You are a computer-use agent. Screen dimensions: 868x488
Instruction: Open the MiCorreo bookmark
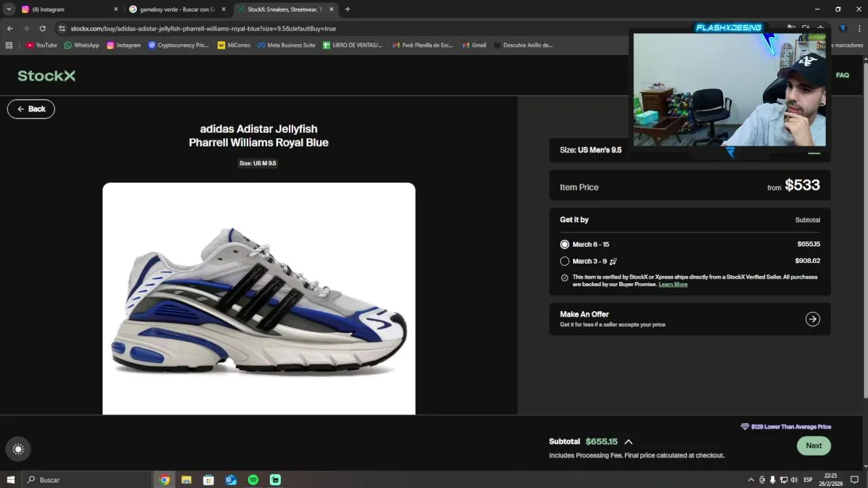pos(234,45)
